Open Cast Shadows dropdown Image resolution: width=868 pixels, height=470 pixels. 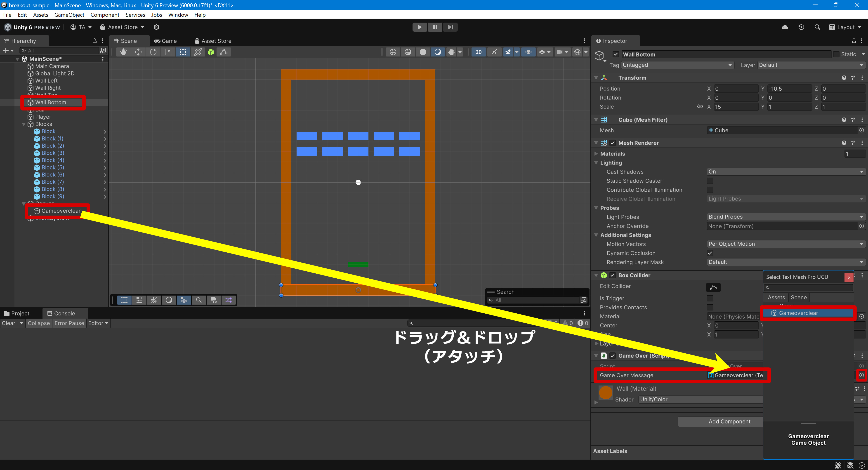pyautogui.click(x=786, y=172)
